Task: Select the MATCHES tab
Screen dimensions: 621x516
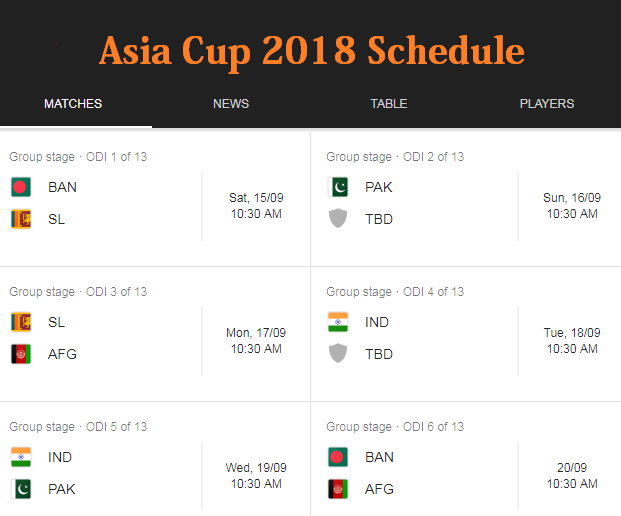Action: pyautogui.click(x=73, y=104)
